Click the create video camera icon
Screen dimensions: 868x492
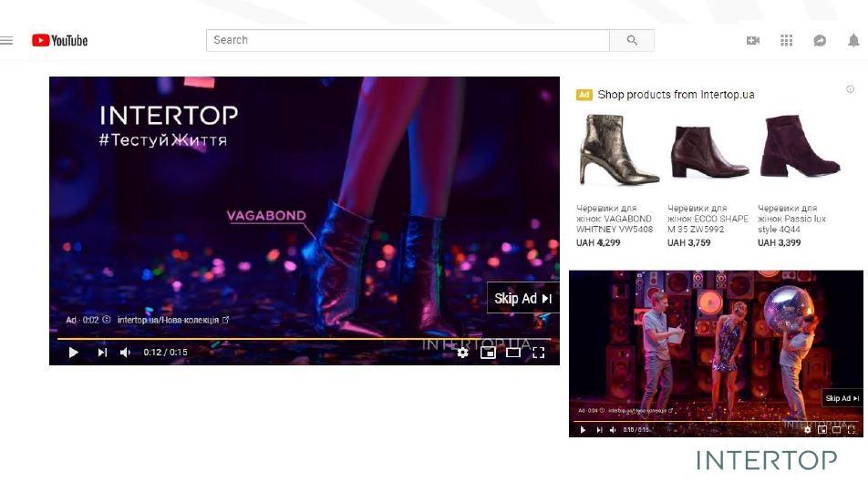753,40
